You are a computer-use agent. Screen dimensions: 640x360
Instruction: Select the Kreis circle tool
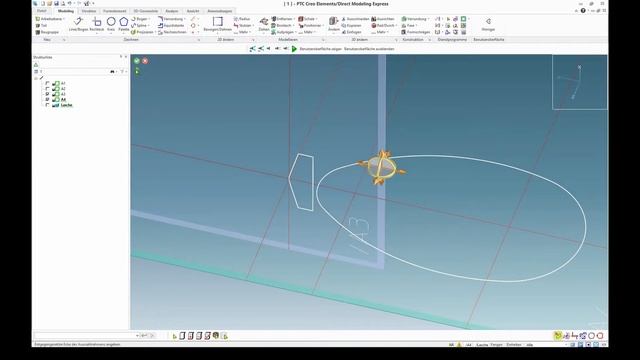(x=111, y=24)
